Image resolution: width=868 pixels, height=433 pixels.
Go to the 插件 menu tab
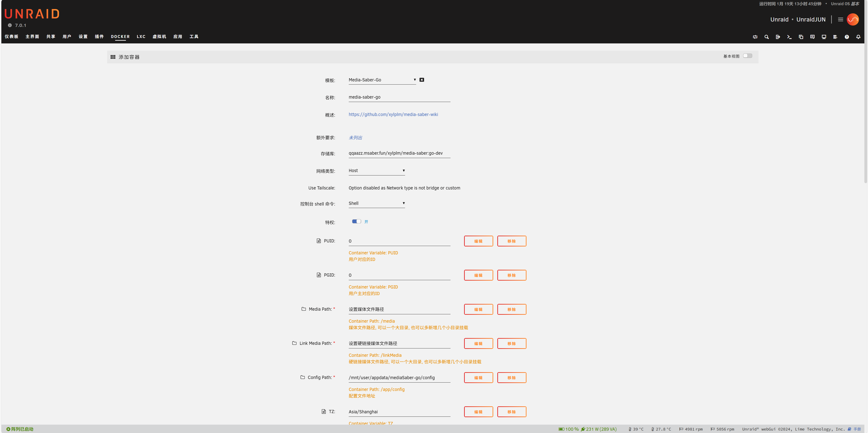tap(99, 37)
